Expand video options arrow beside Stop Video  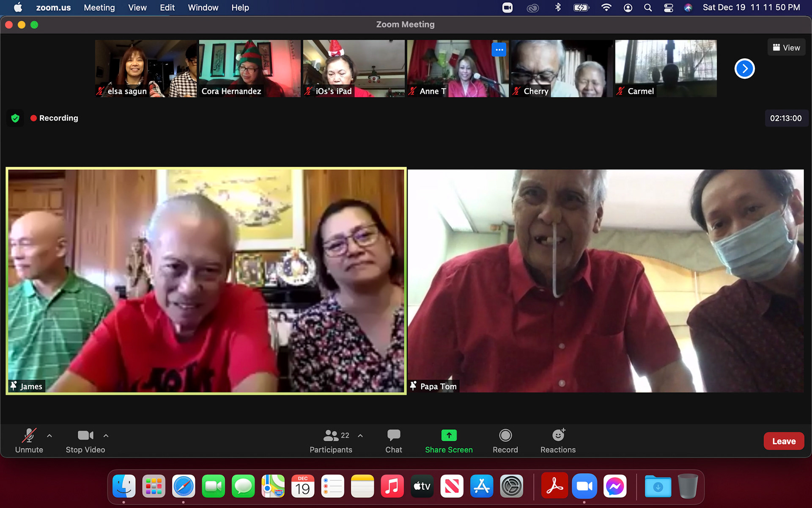click(x=106, y=436)
